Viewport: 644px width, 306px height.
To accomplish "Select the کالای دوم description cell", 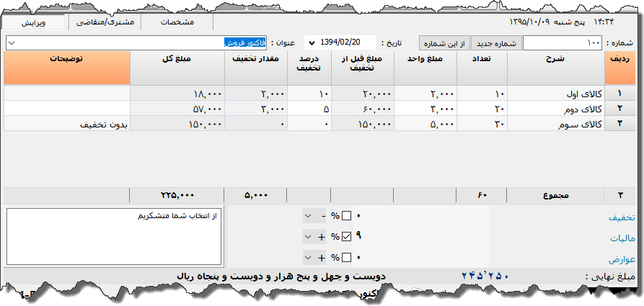I will pos(555,109).
